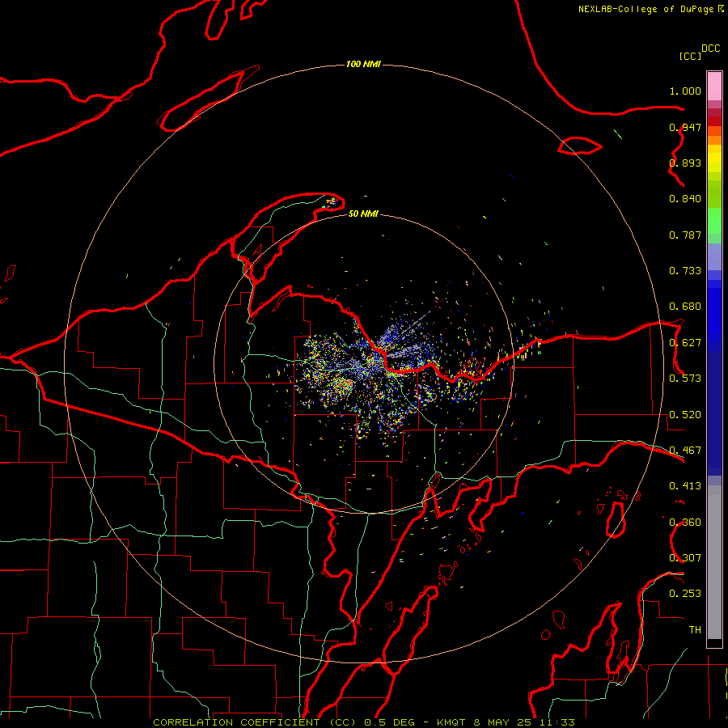Click the TH threshold label
The width and height of the screenshot is (728, 728).
695,630
